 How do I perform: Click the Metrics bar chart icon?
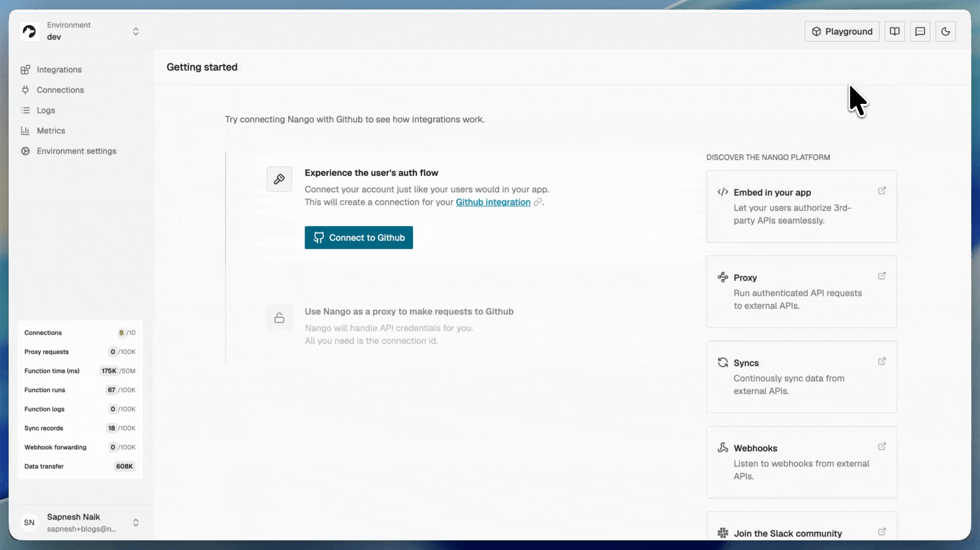(x=25, y=131)
